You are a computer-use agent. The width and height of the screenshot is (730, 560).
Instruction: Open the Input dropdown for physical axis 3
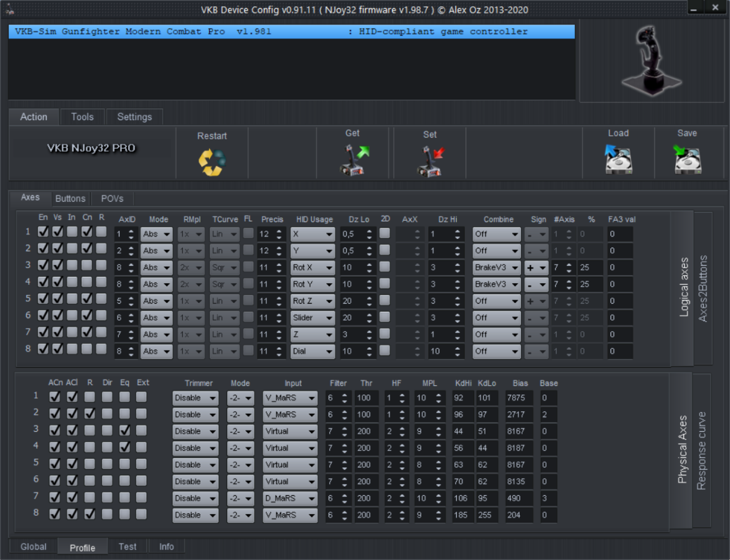[289, 432]
